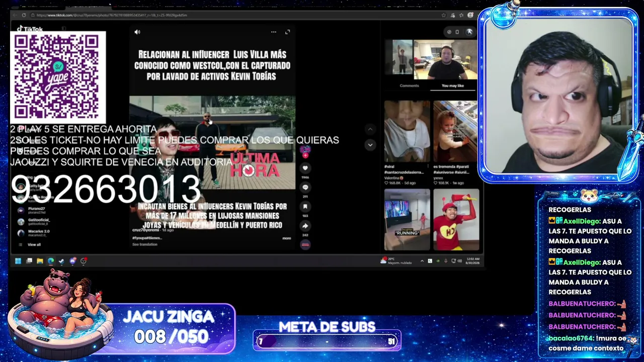
Task: Switch to the You may like tab
Action: point(453,85)
